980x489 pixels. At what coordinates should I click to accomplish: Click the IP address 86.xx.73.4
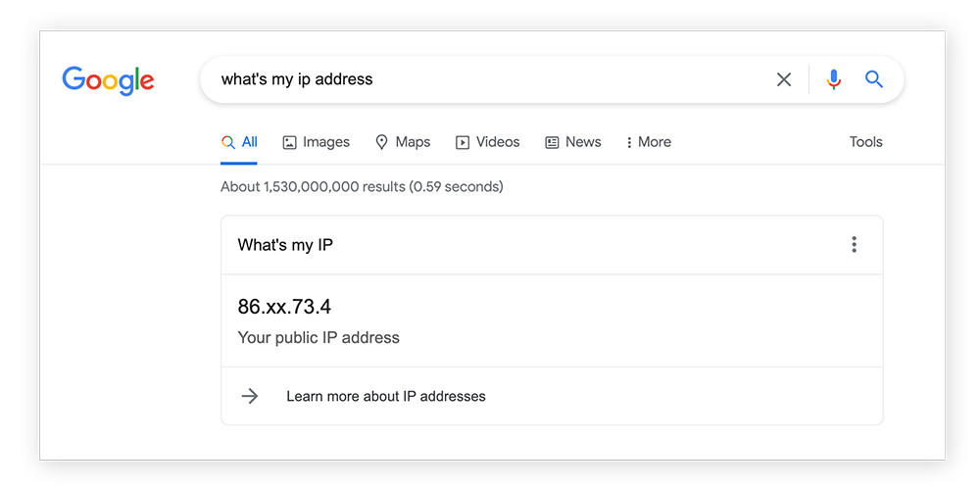click(284, 307)
